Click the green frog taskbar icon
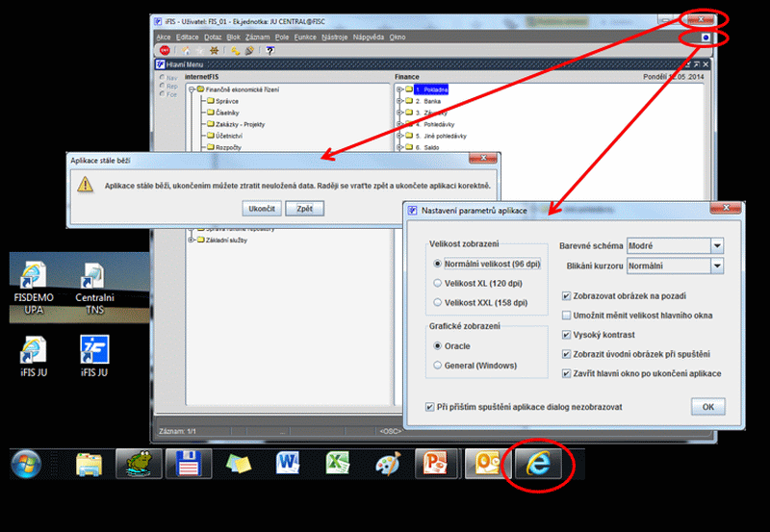This screenshot has height=532, width=770. 139,464
